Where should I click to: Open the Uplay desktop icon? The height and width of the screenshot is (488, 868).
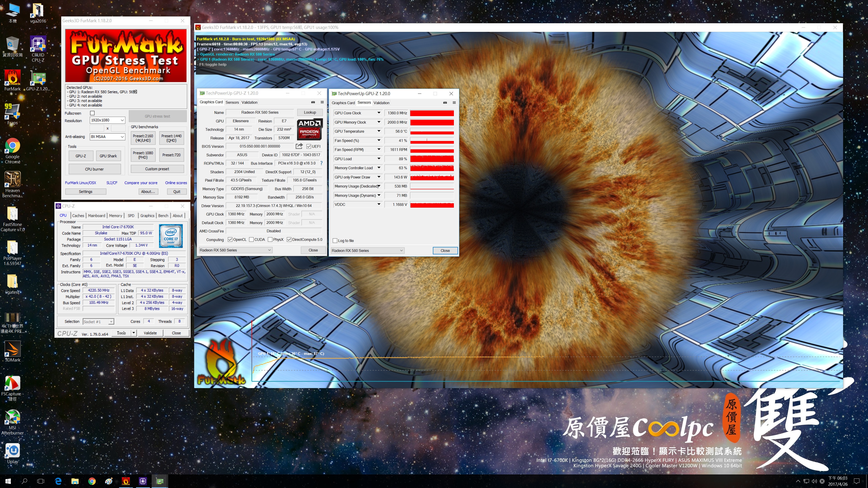(12, 453)
